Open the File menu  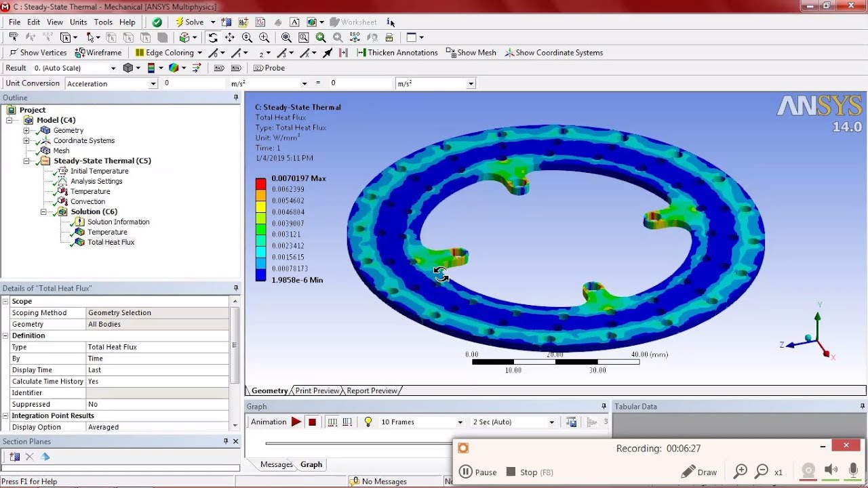coord(14,22)
